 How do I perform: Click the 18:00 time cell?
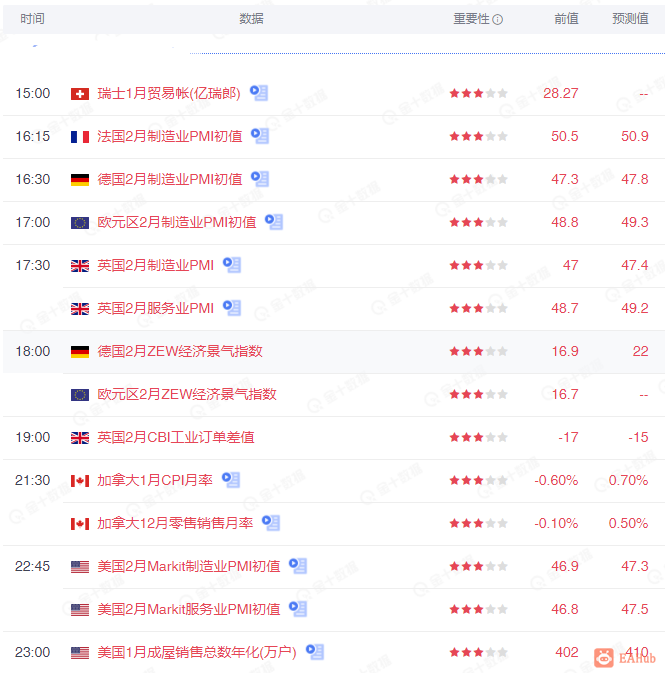click(33, 351)
